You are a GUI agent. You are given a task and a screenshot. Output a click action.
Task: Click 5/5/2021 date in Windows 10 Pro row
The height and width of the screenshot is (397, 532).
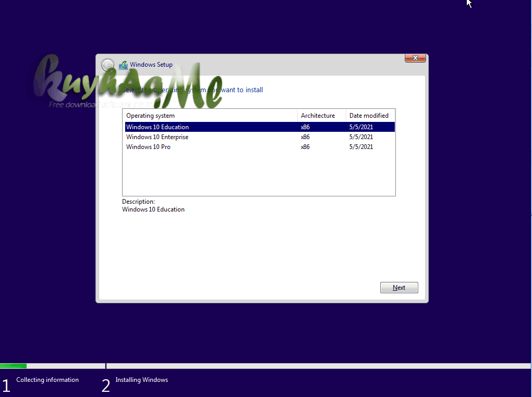tap(361, 146)
